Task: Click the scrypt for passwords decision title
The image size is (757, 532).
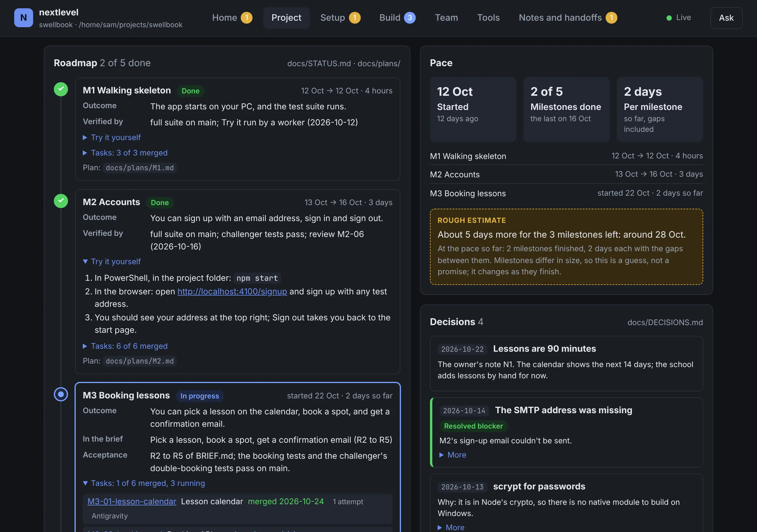Action: (x=539, y=486)
